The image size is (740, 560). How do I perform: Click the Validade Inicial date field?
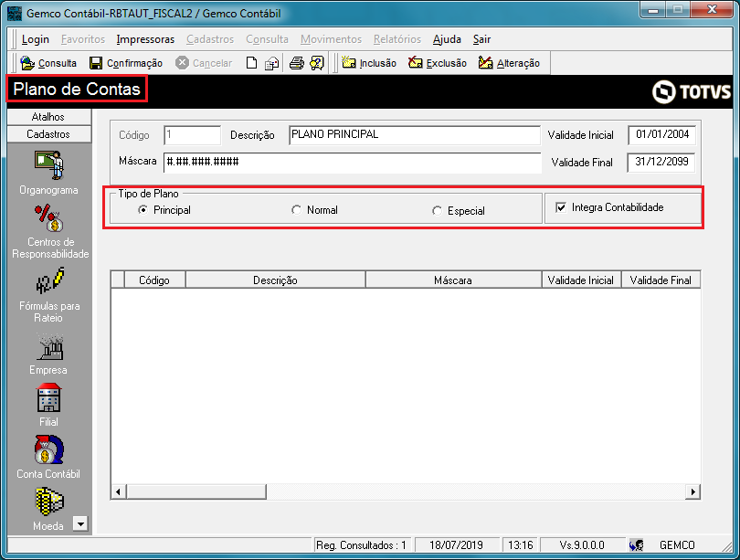coord(661,135)
